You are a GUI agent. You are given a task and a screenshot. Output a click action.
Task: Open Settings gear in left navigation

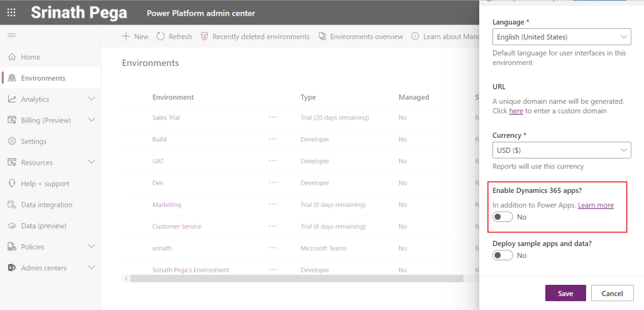(12, 141)
